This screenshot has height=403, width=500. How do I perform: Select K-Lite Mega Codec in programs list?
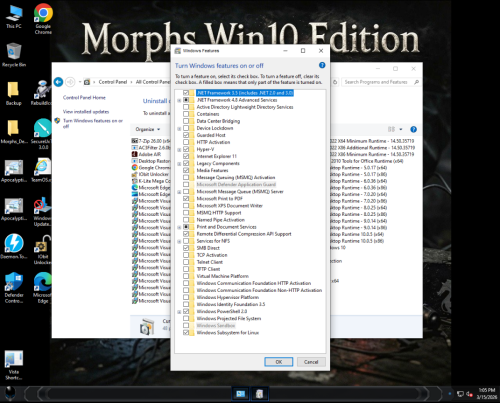[151, 181]
